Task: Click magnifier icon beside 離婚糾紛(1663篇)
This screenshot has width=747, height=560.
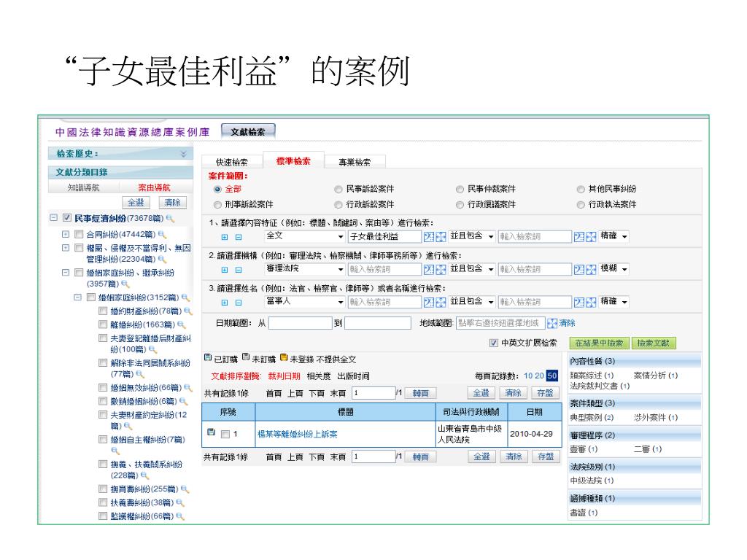Action: (181, 324)
